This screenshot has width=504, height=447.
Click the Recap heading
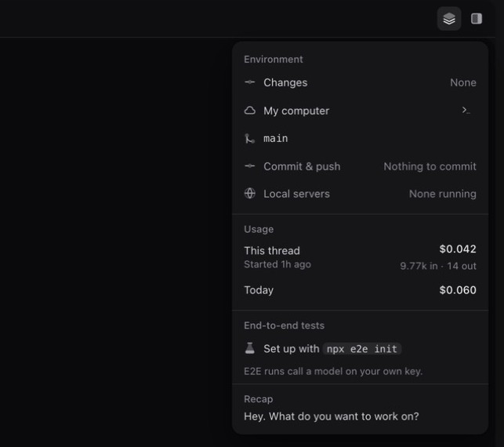pos(259,399)
